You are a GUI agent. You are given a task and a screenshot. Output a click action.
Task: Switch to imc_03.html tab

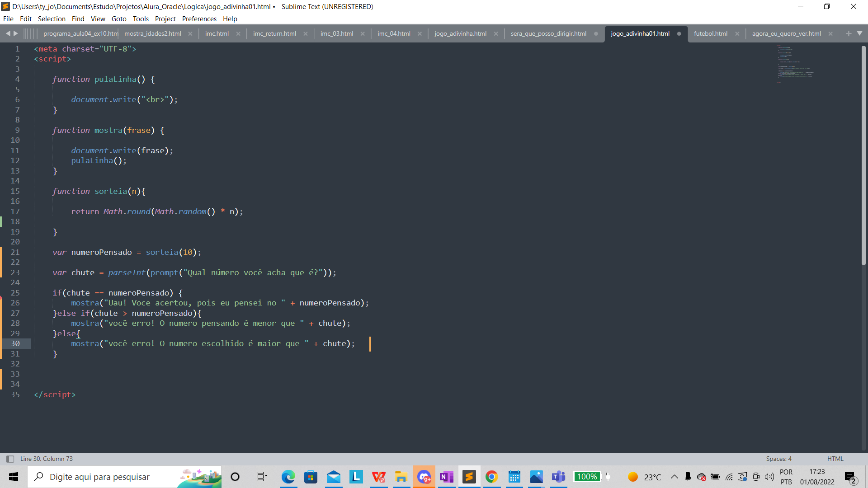(337, 33)
